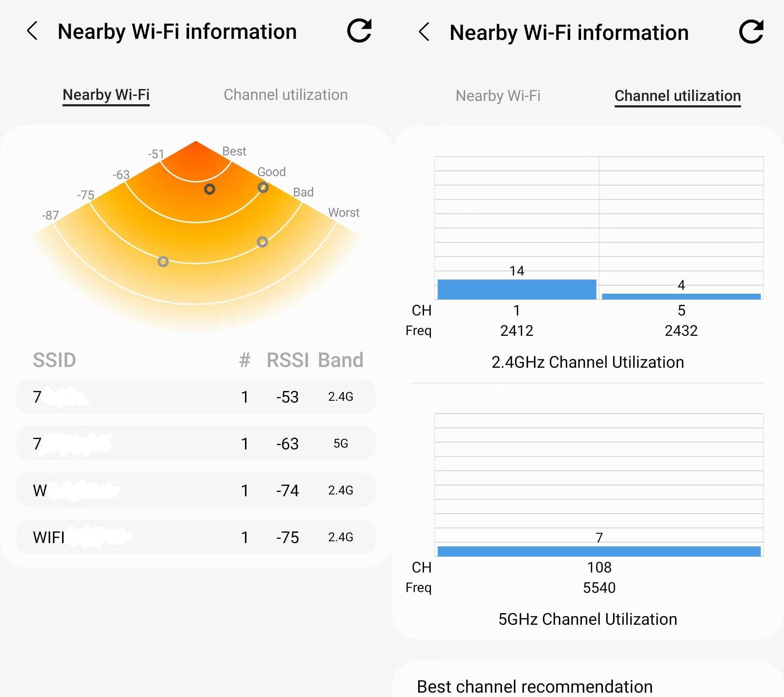Tap the SSID column header

(x=54, y=360)
